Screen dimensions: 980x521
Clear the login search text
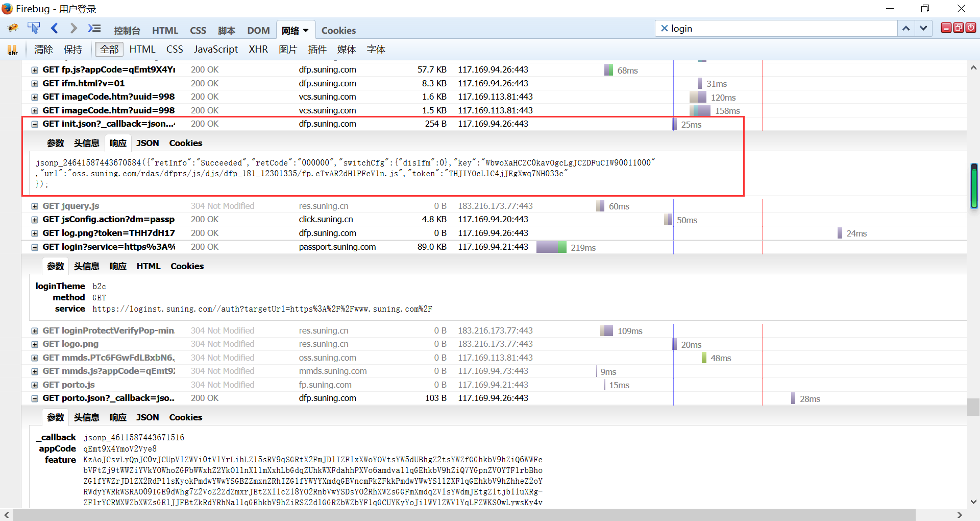coord(664,29)
